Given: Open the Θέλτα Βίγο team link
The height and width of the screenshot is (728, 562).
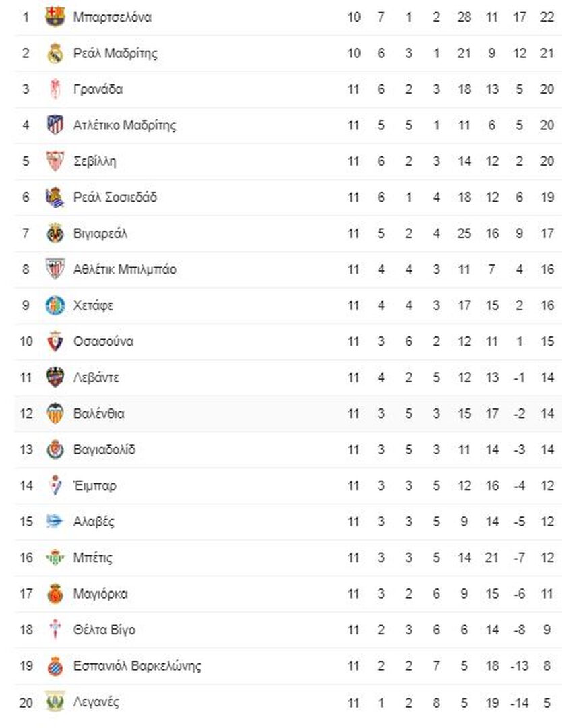Looking at the screenshot, I should (x=104, y=630).
